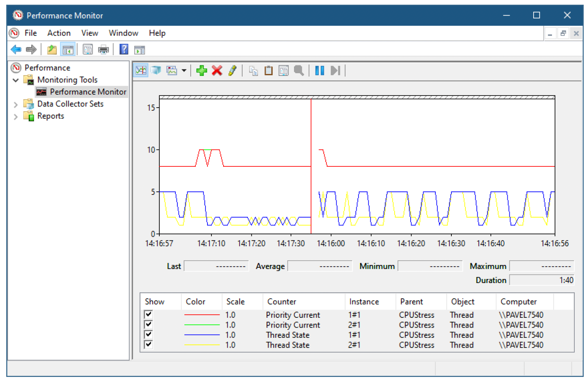Sort by the Color column header
The height and width of the screenshot is (382, 588).
(x=202, y=302)
